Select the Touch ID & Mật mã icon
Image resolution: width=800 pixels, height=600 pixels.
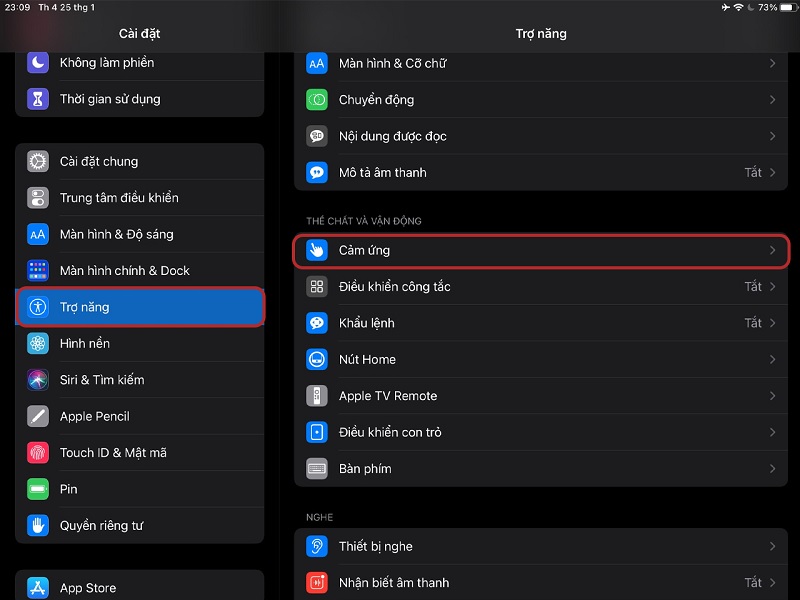37,452
